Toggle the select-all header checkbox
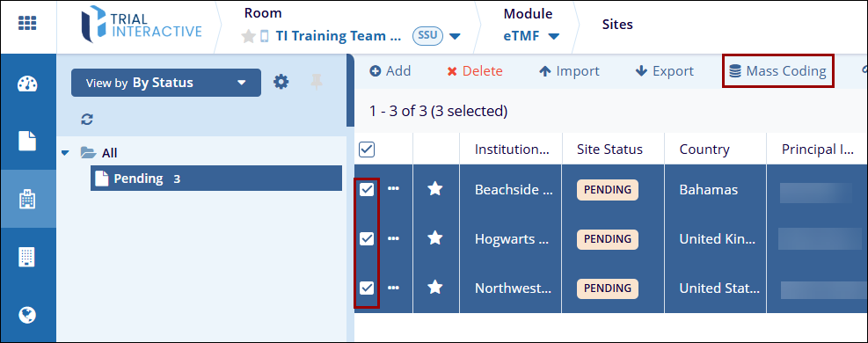This screenshot has width=868, height=343. 367,150
